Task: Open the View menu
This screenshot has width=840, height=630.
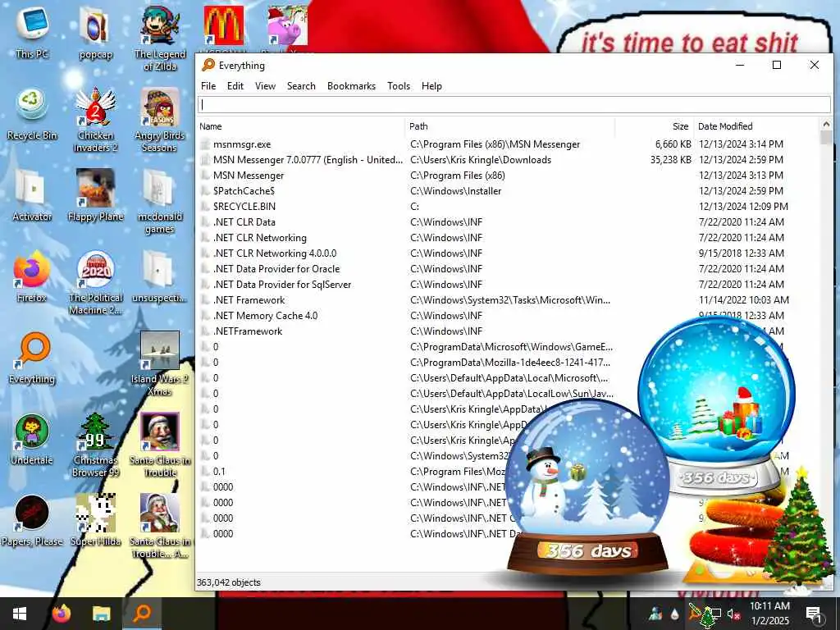Action: [x=265, y=85]
